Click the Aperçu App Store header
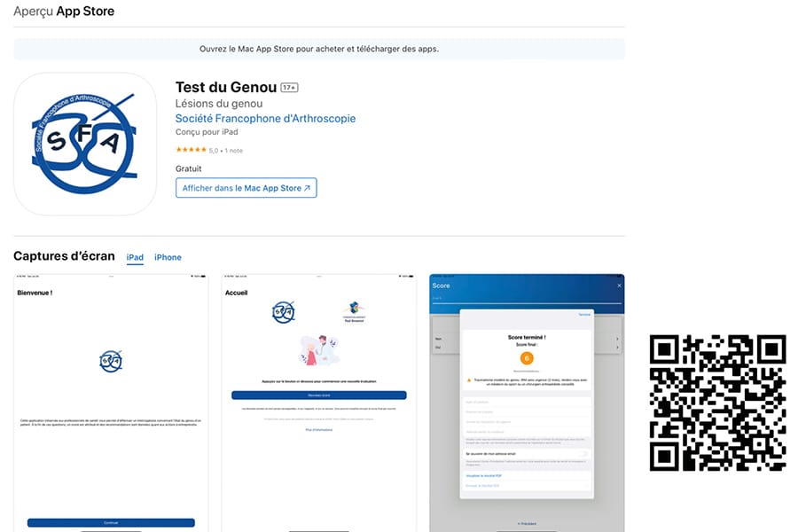The image size is (798, 532). (64, 12)
